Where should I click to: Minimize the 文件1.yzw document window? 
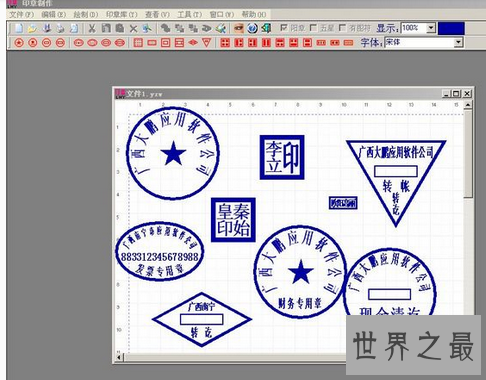(447, 94)
